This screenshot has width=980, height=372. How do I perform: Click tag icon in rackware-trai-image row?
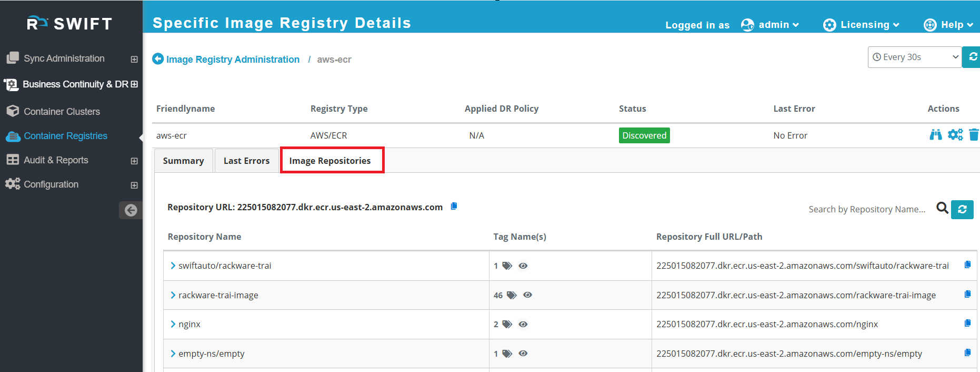click(512, 295)
